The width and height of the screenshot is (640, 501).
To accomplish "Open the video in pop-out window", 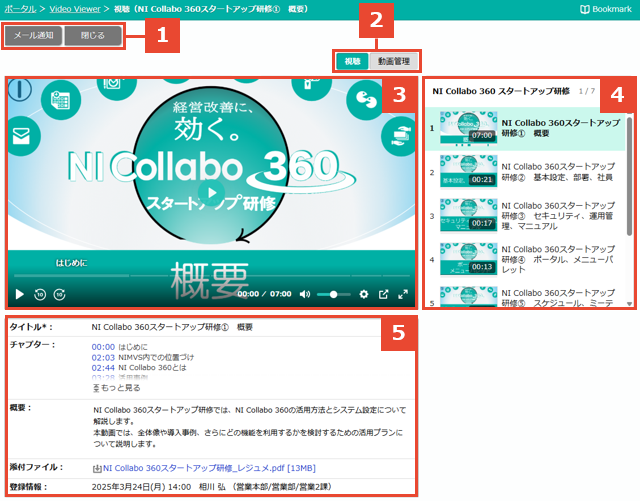I will coord(383,294).
